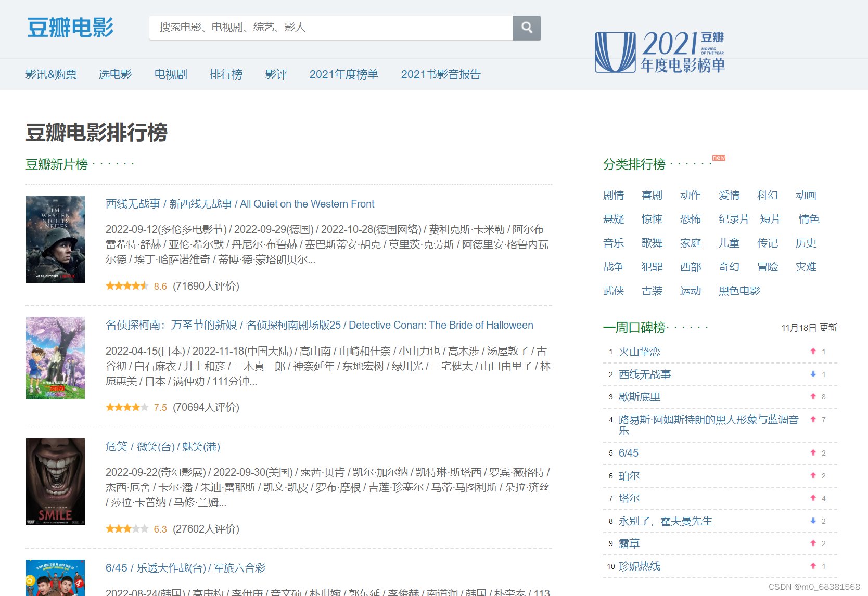Open the 西线无战事 movie poster

55,239
